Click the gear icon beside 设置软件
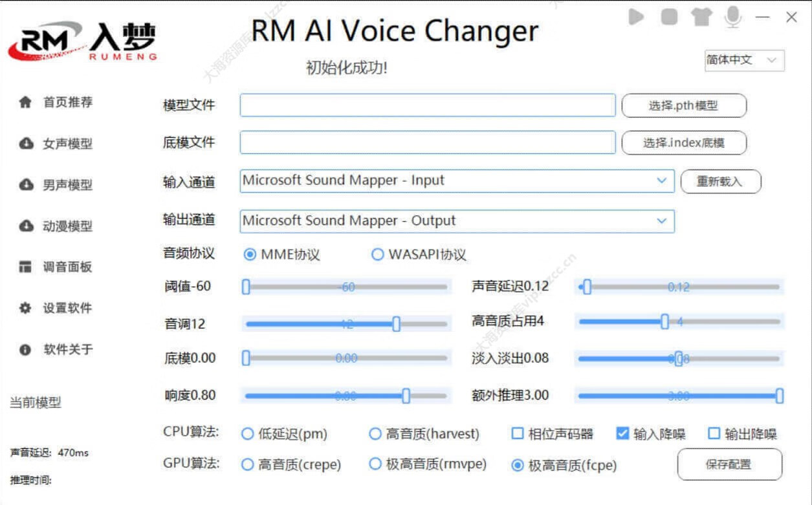 [25, 308]
